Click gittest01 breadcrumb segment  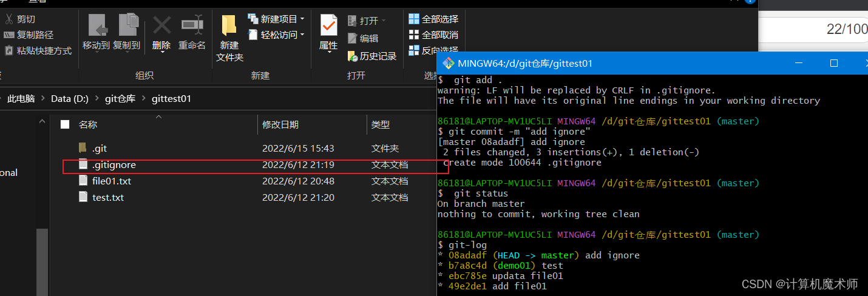click(171, 98)
